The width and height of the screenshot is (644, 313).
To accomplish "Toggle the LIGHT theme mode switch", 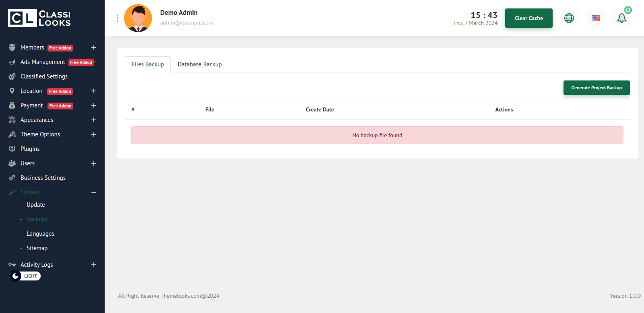I will tap(25, 276).
